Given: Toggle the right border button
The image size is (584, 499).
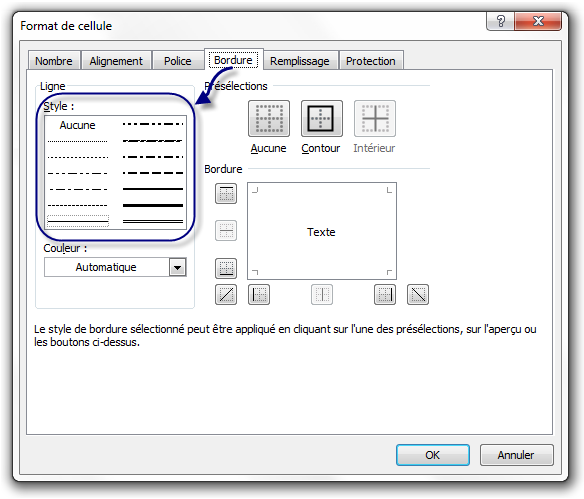Looking at the screenshot, I should pos(385,295).
